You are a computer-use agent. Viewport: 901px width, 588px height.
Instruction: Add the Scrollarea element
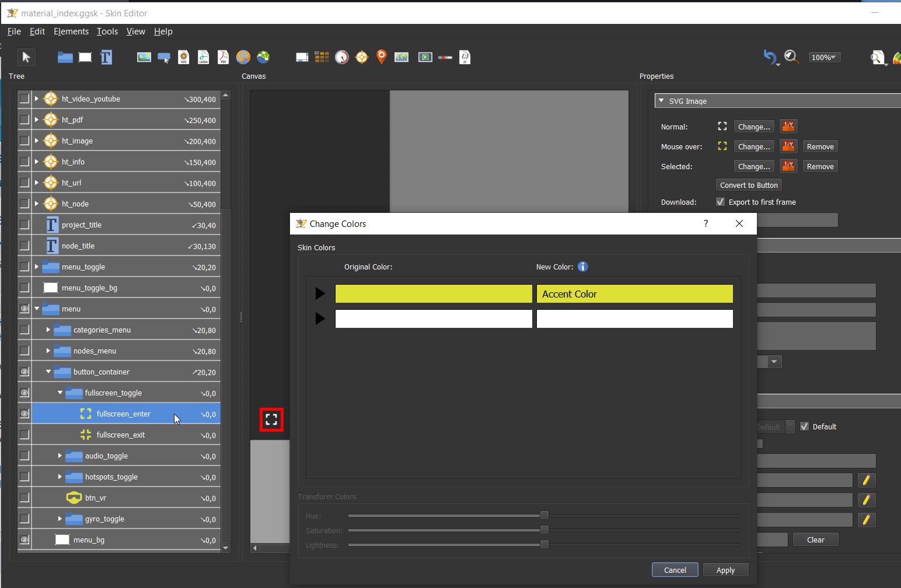click(x=302, y=57)
